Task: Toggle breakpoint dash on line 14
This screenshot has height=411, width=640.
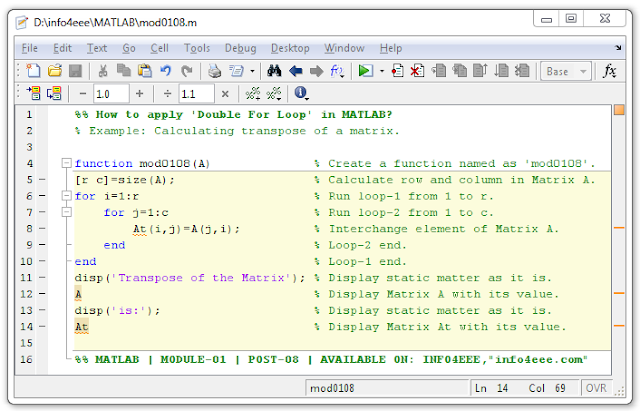Action: click(42, 327)
